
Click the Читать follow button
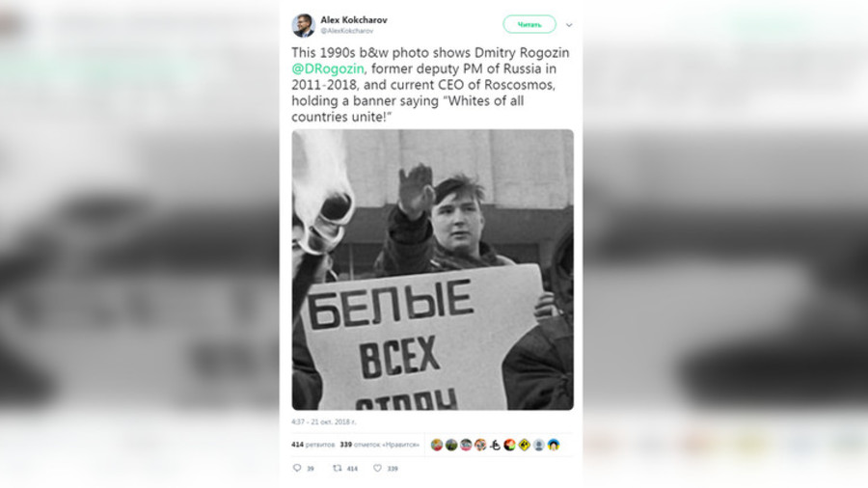(x=529, y=24)
